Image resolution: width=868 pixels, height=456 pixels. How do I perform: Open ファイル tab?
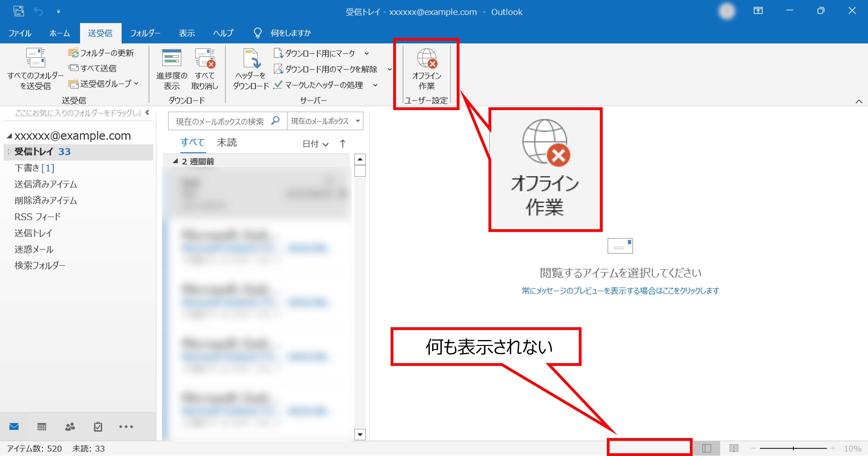pyautogui.click(x=20, y=33)
